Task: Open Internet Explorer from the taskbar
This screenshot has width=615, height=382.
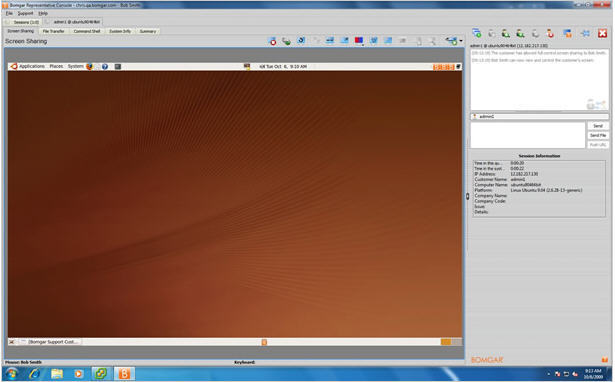Action: (34, 373)
